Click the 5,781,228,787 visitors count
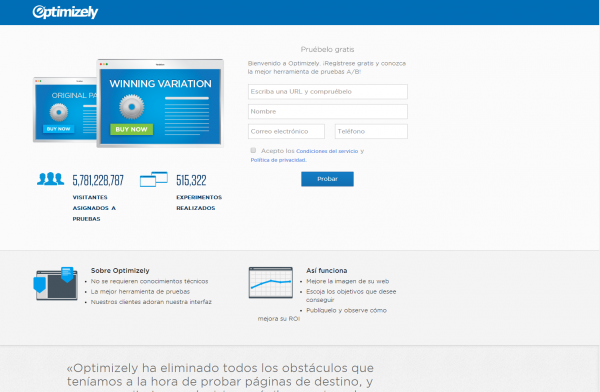The width and height of the screenshot is (600, 392). tap(98, 180)
